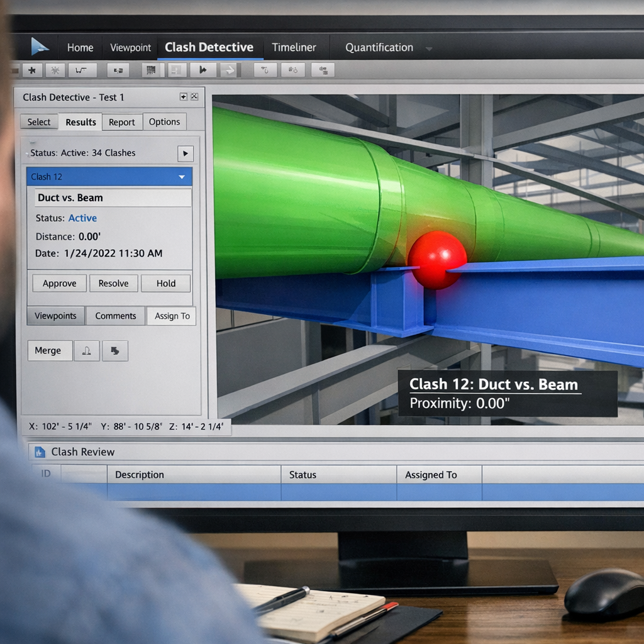Approve the selected clash

(x=60, y=284)
